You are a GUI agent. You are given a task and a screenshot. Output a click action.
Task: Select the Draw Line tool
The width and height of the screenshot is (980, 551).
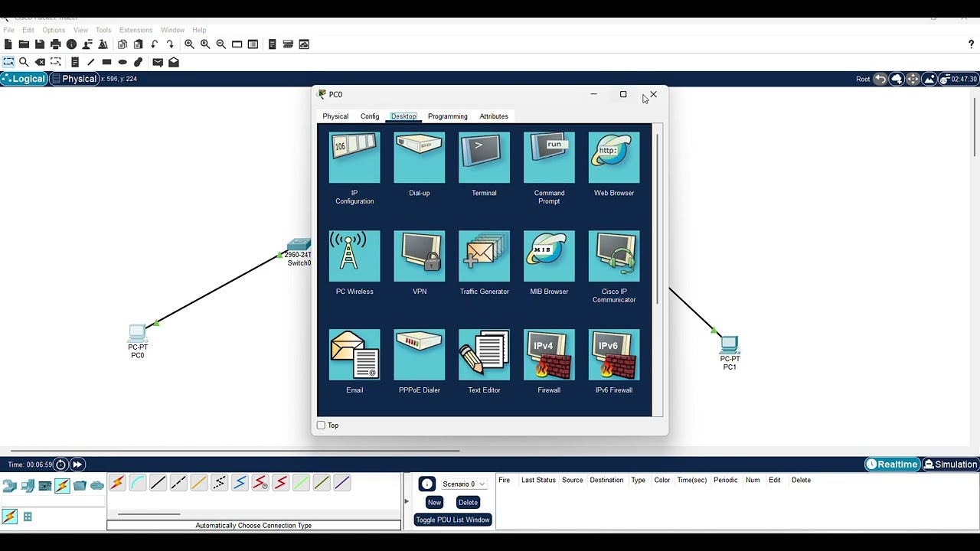[90, 62]
